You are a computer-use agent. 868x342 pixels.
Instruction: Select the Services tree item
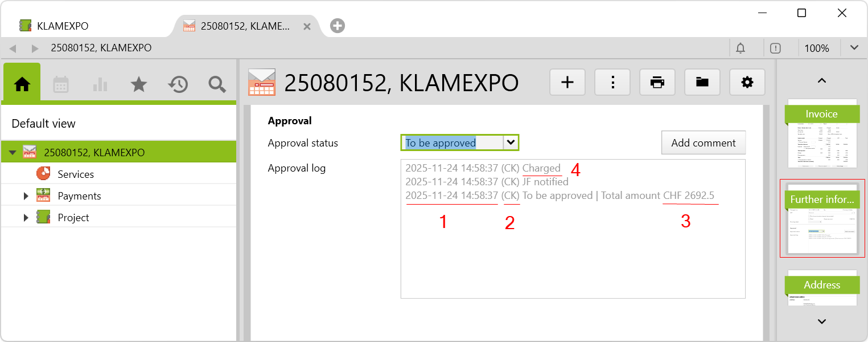(76, 174)
